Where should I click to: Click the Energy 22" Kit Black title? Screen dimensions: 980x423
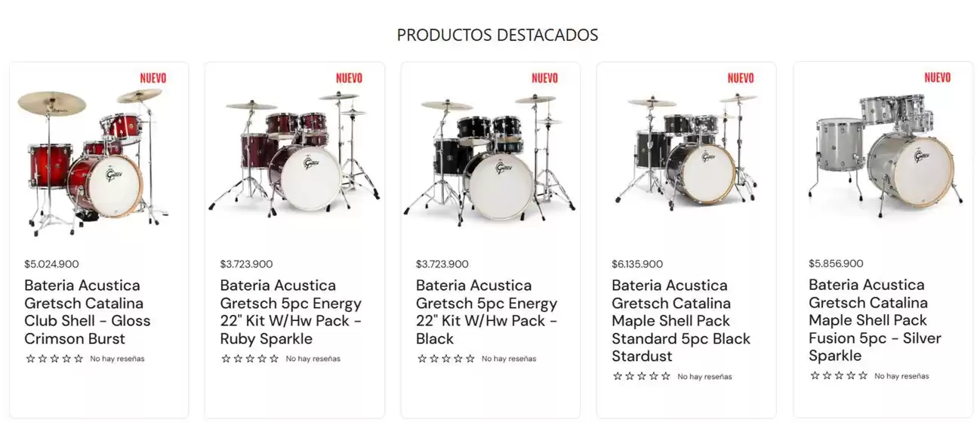tap(487, 312)
